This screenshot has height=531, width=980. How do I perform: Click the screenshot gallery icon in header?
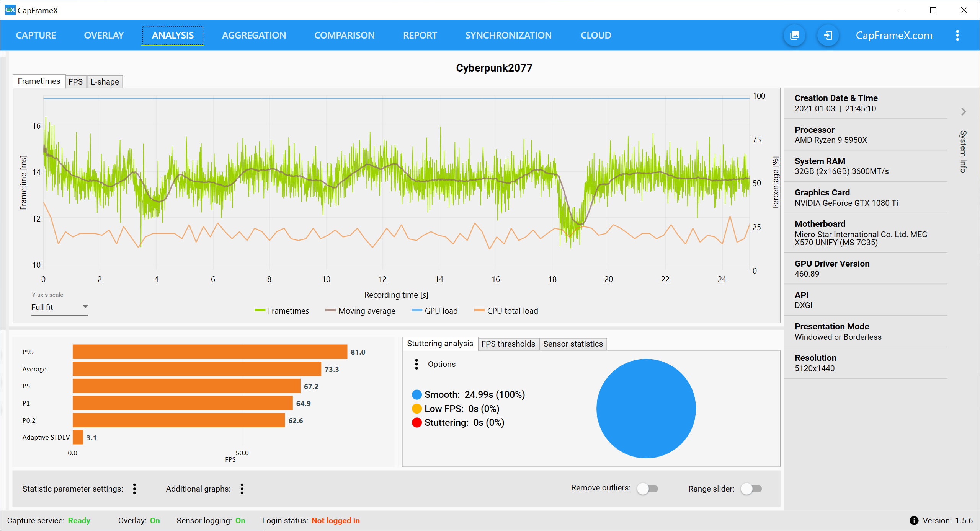[795, 36]
